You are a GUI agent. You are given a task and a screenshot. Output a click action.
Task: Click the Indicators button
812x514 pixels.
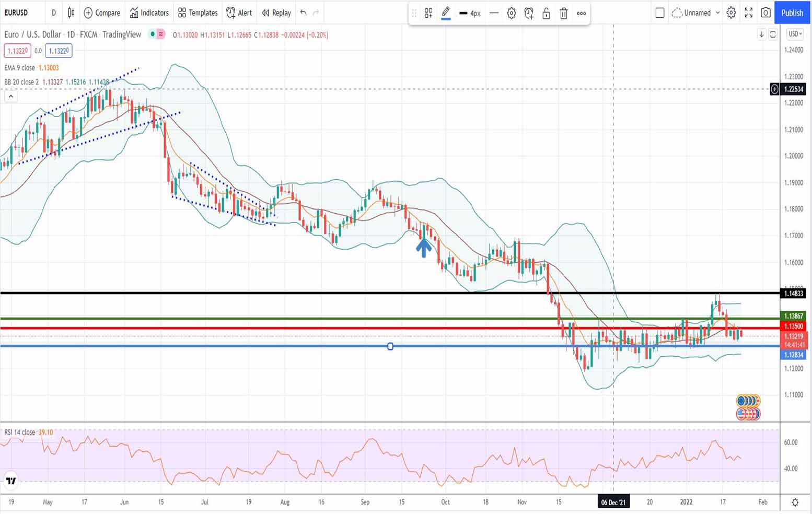point(149,13)
